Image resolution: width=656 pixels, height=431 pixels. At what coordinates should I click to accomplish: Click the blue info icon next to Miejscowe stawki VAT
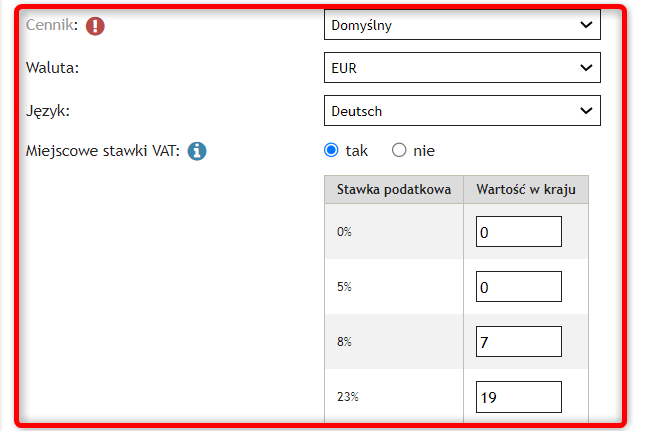(197, 151)
